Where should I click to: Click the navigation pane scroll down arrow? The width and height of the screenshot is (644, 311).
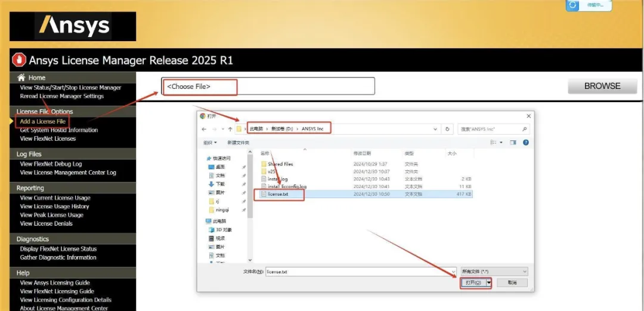point(250,260)
